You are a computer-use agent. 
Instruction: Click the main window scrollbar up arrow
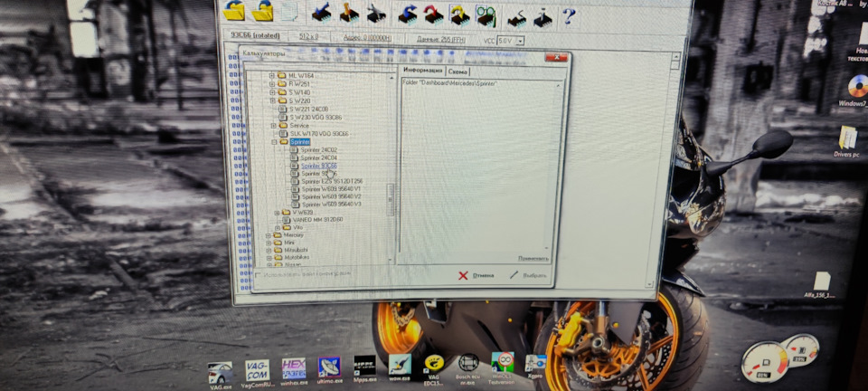click(675, 57)
